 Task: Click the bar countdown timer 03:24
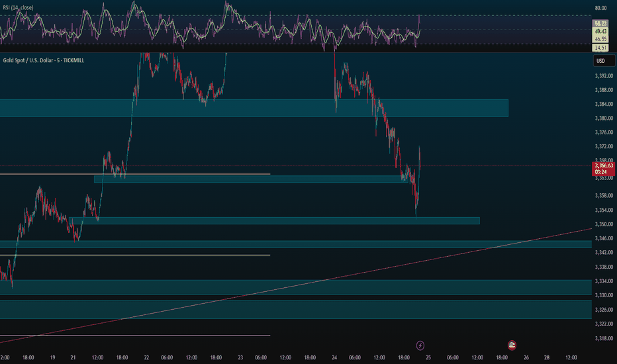[601, 172]
